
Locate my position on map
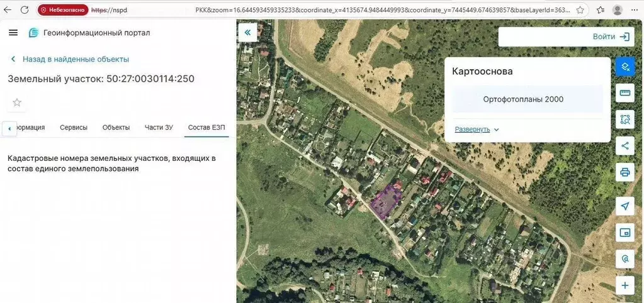tap(624, 206)
